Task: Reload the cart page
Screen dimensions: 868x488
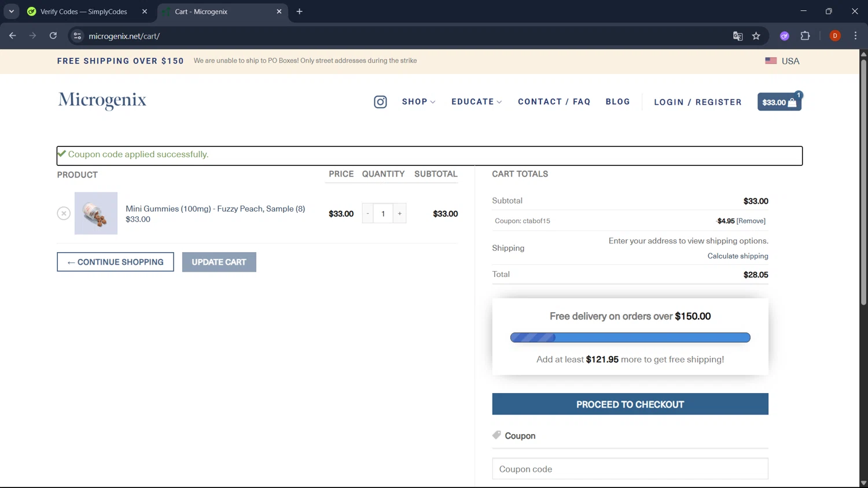Action: pos(53,36)
